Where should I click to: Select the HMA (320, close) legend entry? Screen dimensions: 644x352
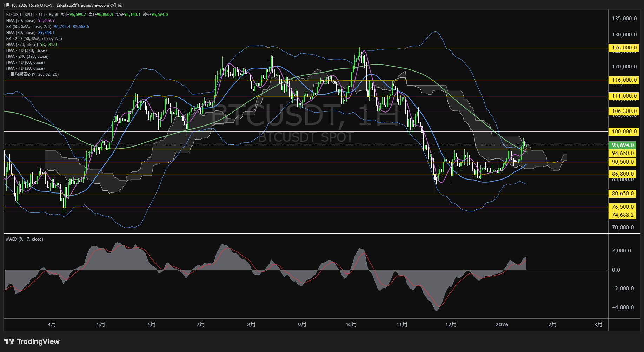click(22, 45)
